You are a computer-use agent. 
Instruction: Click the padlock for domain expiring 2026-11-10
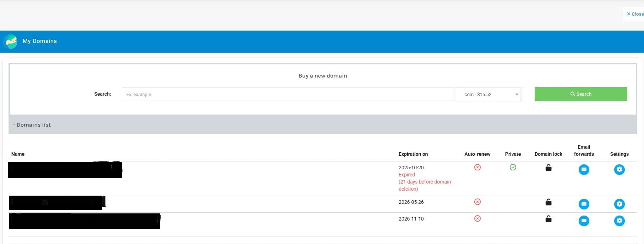pos(549,219)
